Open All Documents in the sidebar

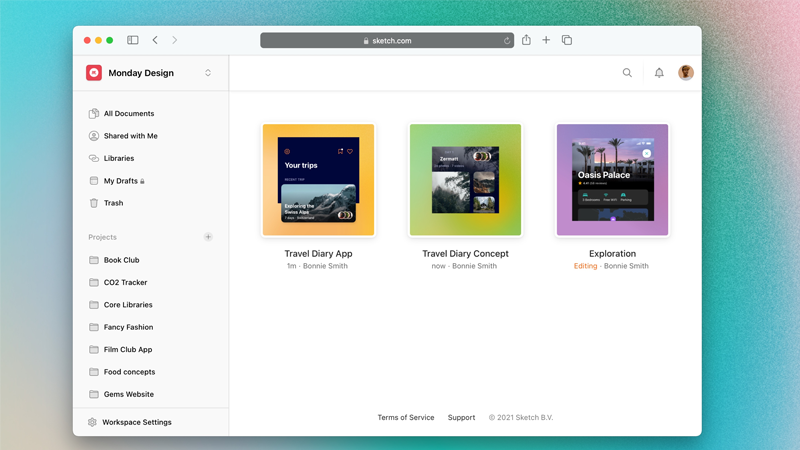pyautogui.click(x=128, y=114)
